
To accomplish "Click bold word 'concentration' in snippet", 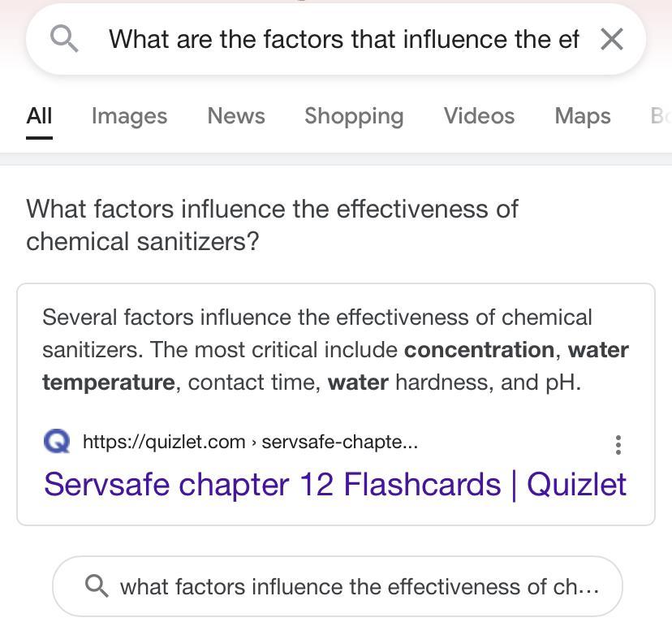I will pos(479,349).
